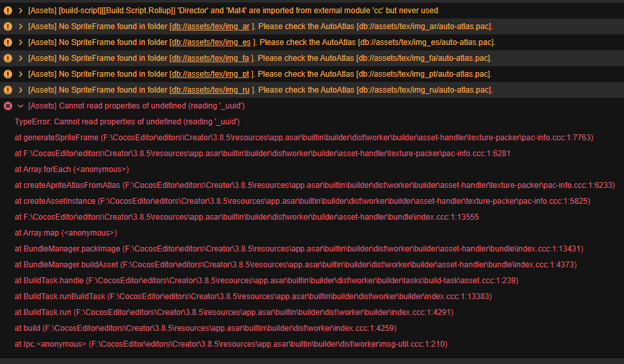Select the 'at Array.map (<anonymous>)' line
This screenshot has height=364, width=624.
point(66,233)
